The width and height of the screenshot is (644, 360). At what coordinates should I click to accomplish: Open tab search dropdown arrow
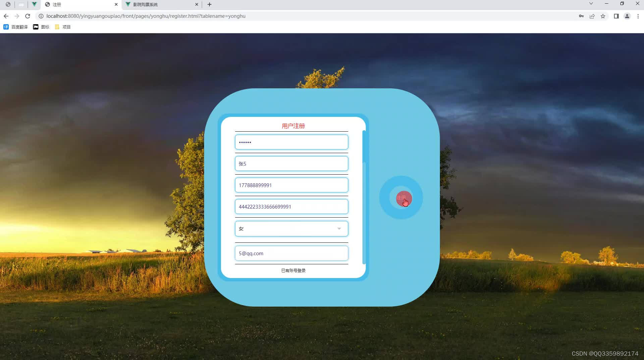591,4
